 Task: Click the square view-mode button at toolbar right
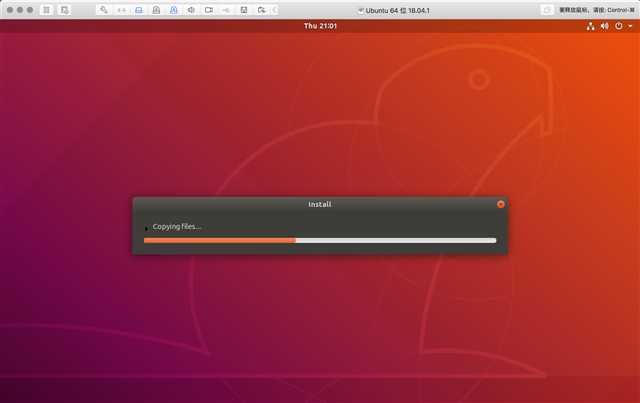547,10
